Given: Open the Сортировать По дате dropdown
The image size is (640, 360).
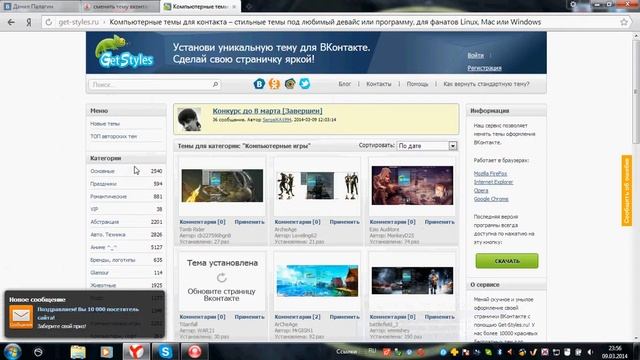Looking at the screenshot, I should (x=427, y=146).
